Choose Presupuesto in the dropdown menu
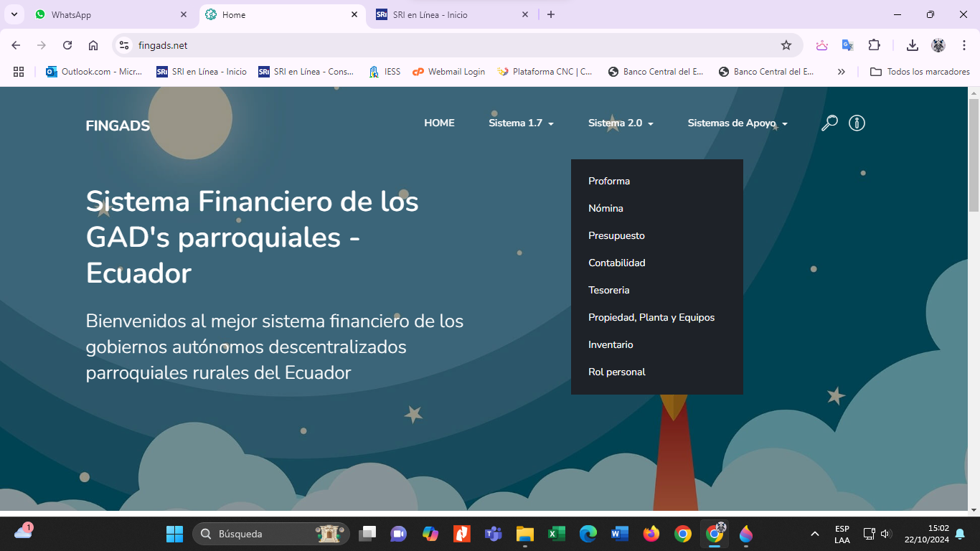980x551 pixels. pos(616,235)
